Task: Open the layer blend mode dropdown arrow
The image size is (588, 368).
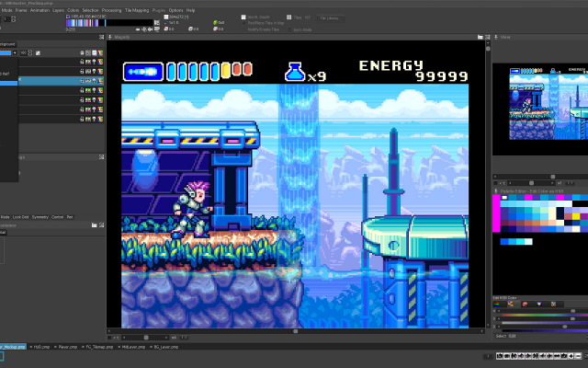Action: click(15, 53)
